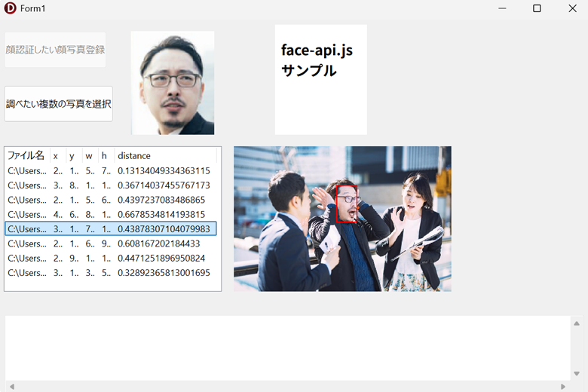Image resolution: width=588 pixels, height=392 pixels.
Task: Select row with distance 0.13134049334363115
Action: (111, 170)
